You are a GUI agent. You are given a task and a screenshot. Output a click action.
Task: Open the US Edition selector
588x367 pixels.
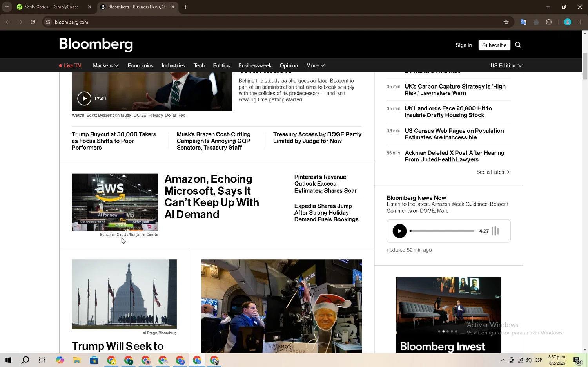[x=506, y=65]
